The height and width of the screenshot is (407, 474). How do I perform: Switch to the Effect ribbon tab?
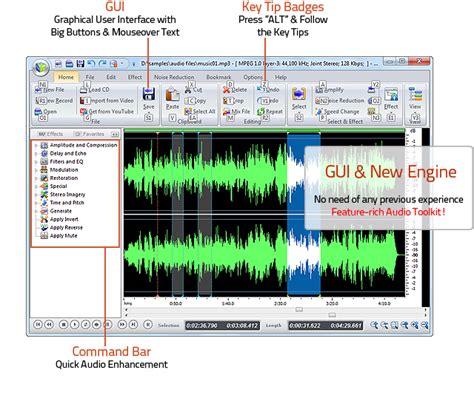[135, 77]
